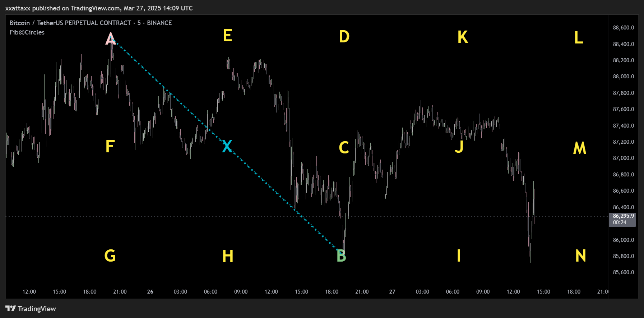
Task: Select the yellow letter D label
Action: coord(344,37)
